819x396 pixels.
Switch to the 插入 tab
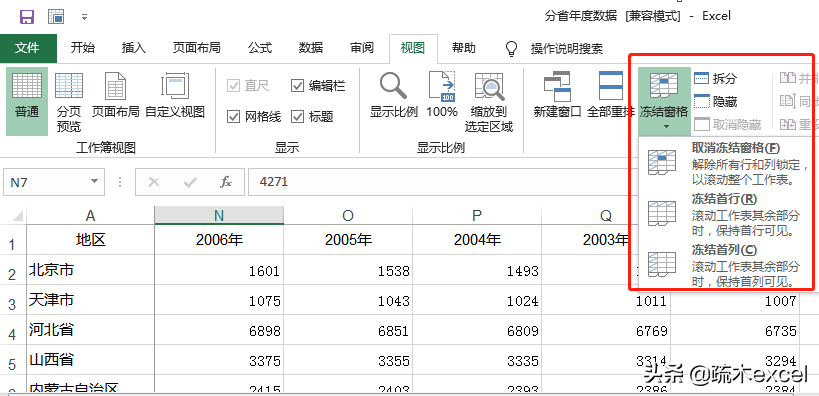[x=134, y=49]
